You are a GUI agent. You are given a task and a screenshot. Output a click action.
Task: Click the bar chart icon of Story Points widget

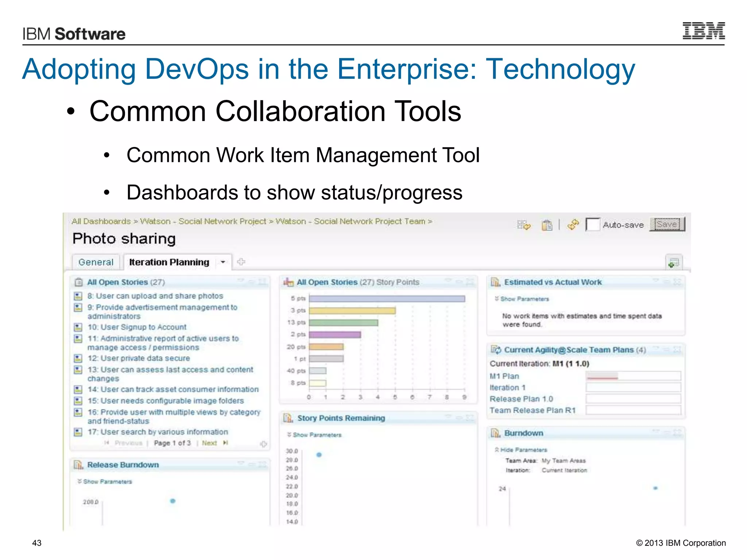(x=288, y=282)
